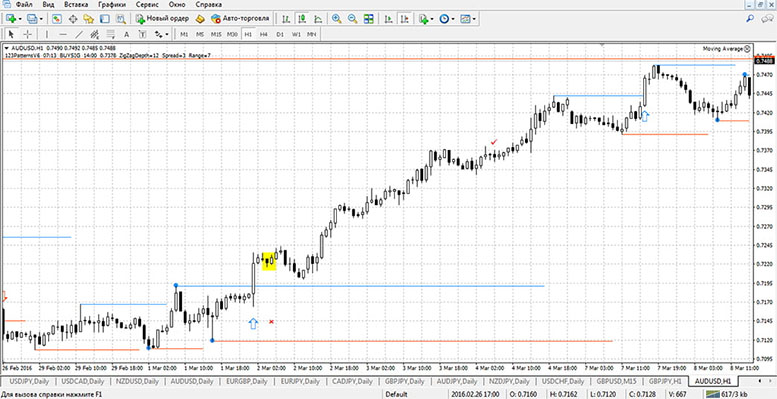Open the Файл menu
Image resolution: width=777 pixels, height=399 pixels.
[x=24, y=4]
